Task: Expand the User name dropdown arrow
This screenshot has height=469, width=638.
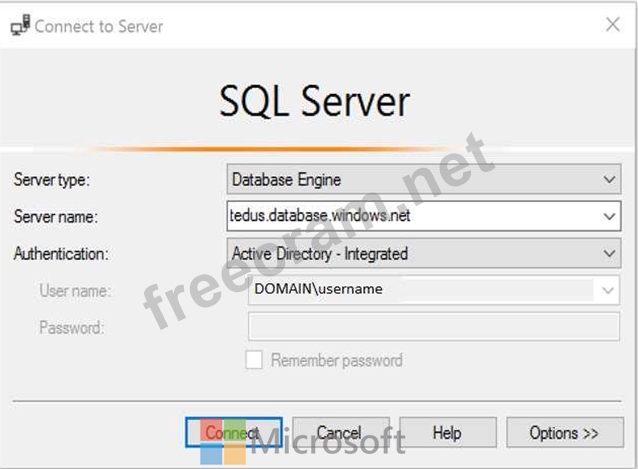Action: point(609,290)
